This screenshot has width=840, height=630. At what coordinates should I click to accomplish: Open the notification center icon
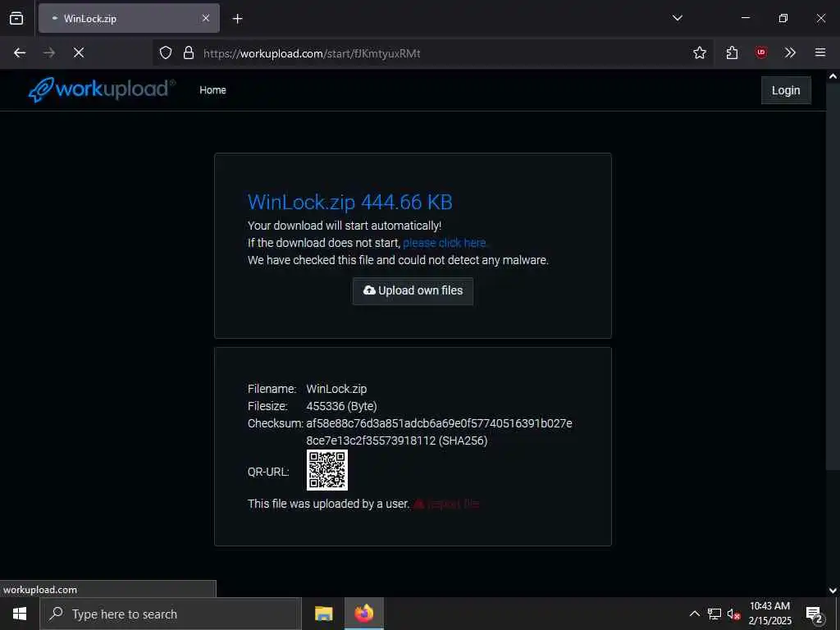coord(815,614)
